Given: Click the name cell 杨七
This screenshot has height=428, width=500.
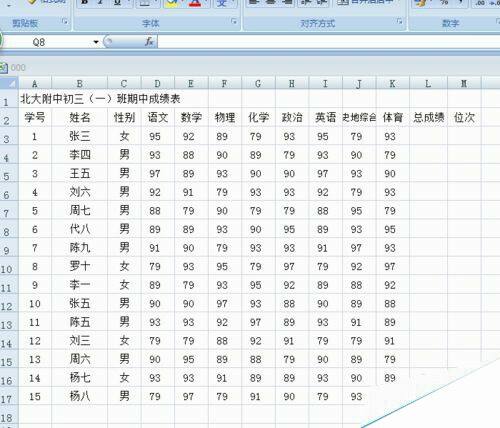Looking at the screenshot, I should pyautogui.click(x=79, y=378).
